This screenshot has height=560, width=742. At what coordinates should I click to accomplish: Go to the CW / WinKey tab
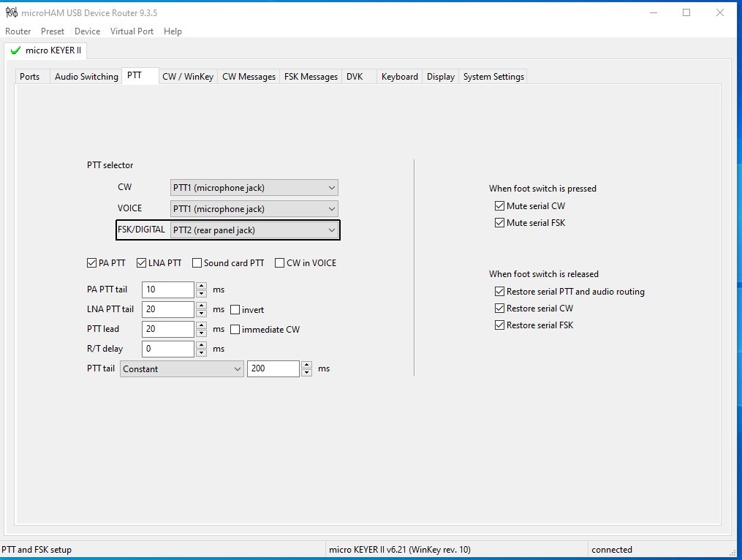click(188, 77)
